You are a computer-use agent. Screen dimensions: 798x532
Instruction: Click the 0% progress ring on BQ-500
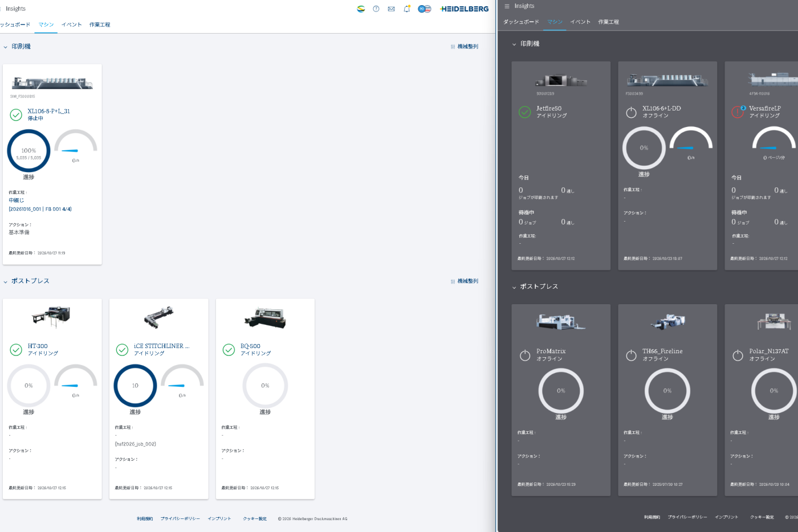tap(265, 386)
